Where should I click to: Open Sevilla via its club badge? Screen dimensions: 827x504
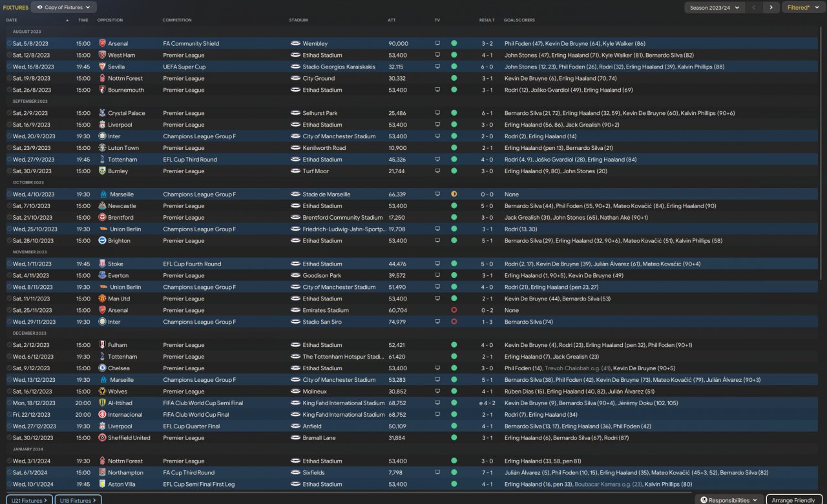(x=102, y=67)
